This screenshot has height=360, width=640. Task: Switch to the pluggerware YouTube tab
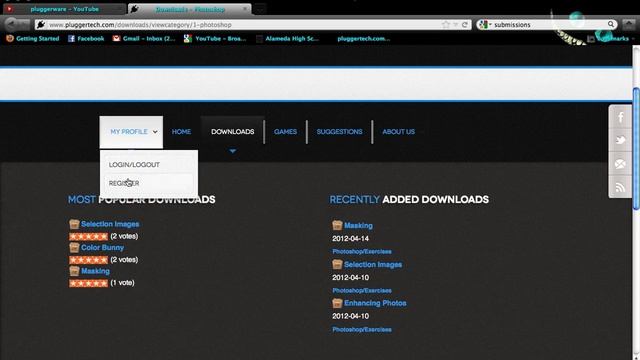point(64,9)
